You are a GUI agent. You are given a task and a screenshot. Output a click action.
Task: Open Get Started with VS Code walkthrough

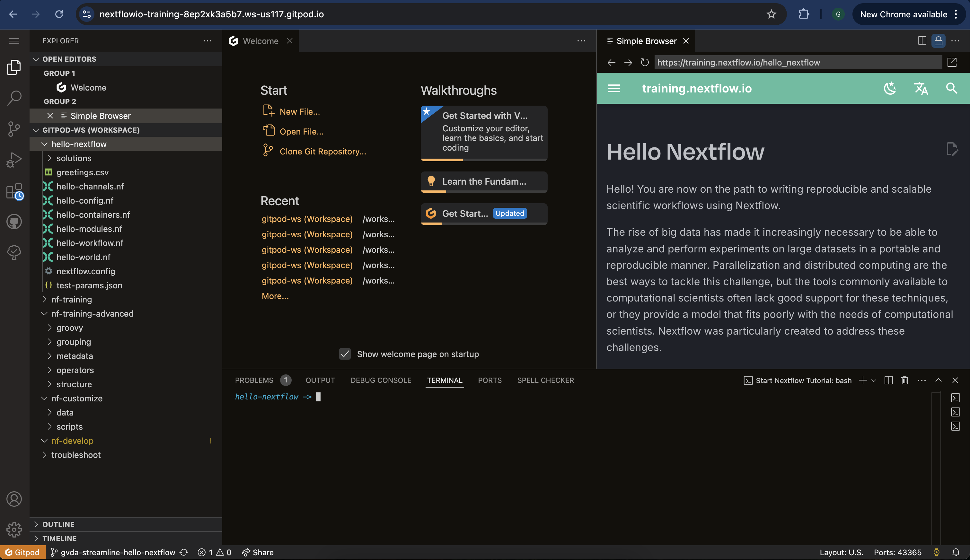coord(484,133)
